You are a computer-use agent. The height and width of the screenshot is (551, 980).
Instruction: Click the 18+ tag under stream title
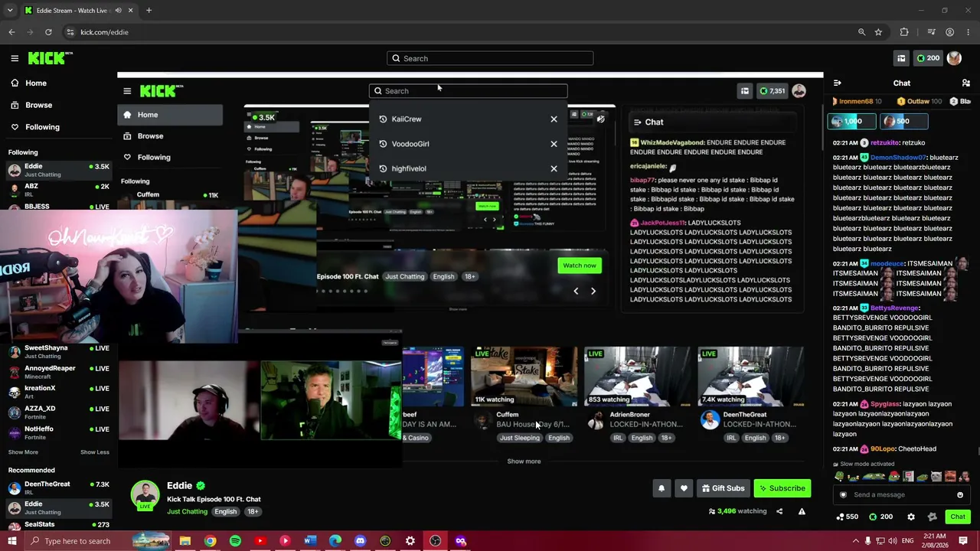tap(253, 511)
